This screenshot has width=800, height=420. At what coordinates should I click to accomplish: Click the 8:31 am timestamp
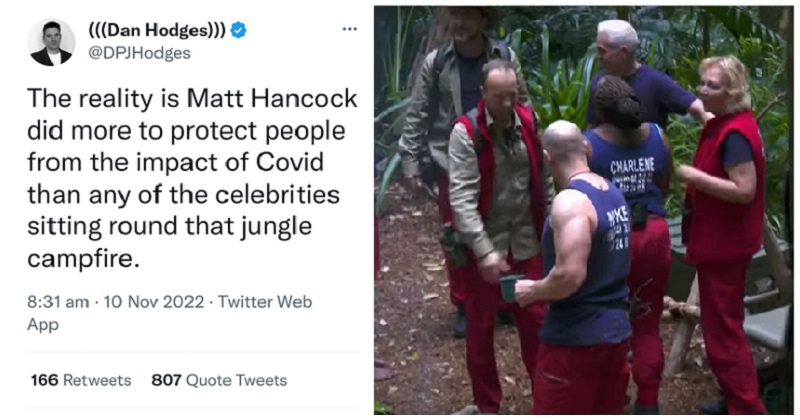point(58,302)
